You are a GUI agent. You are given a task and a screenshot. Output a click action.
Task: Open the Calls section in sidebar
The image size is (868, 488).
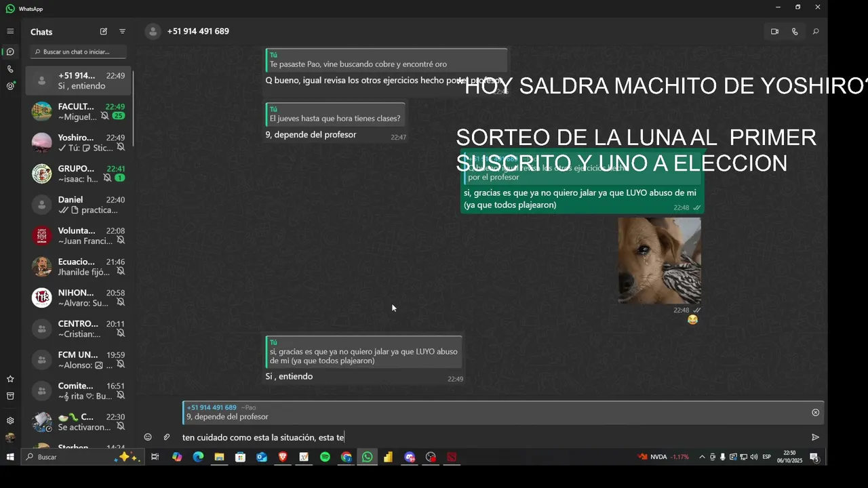tap(10, 69)
